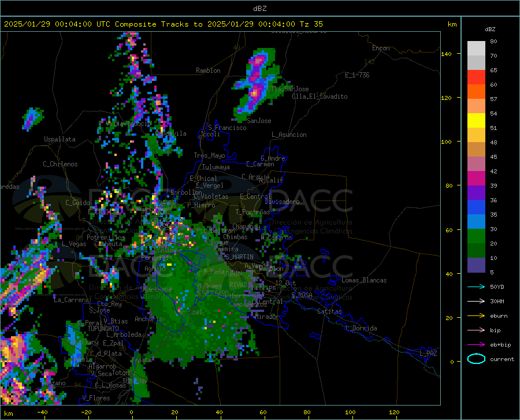
Task: Pick the light gray 70-80 dBZ swatch
Action: [x=476, y=49]
